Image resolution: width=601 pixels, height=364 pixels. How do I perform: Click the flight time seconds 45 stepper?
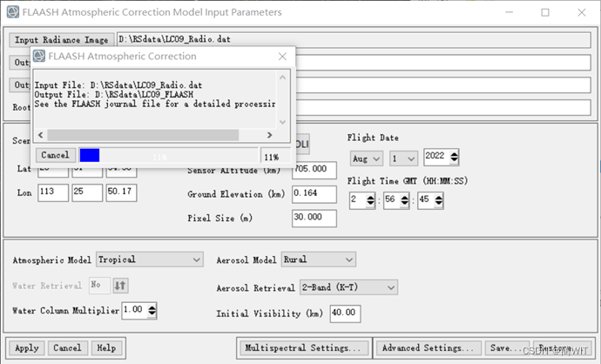439,200
